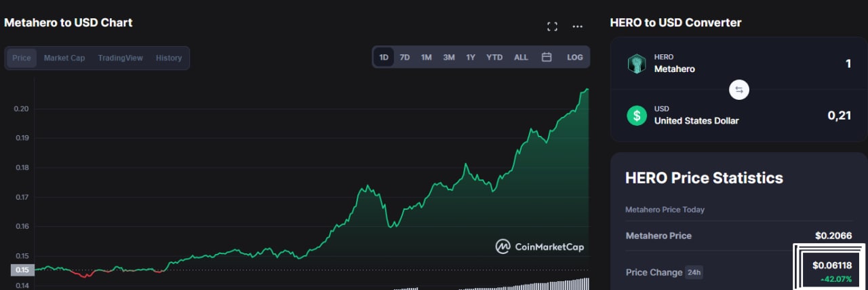The height and width of the screenshot is (290, 868).
Task: Open fullscreen chart view icon
Action: point(552,26)
